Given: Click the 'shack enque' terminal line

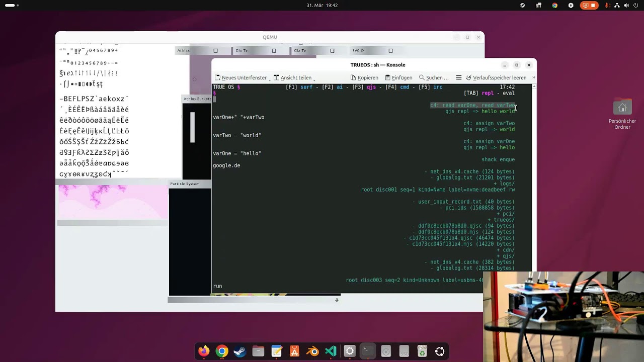Looking at the screenshot, I should tap(498, 159).
